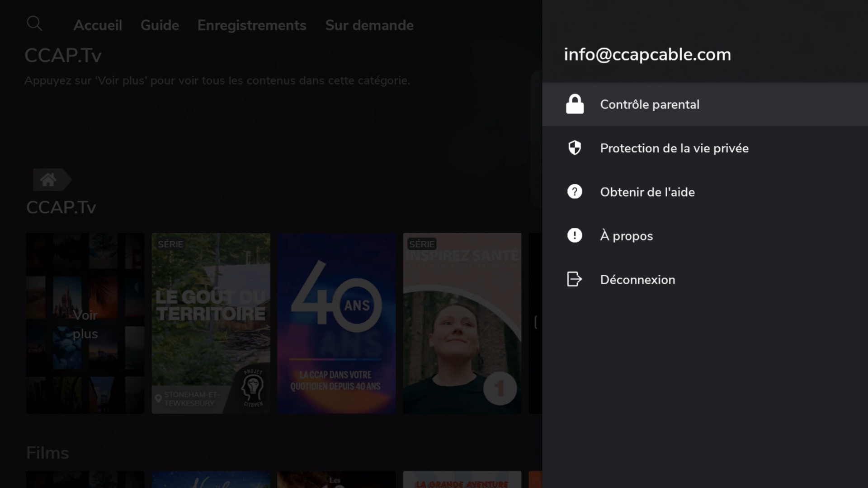868x488 pixels.
Task: Open Le Goût du Territoire series poster
Action: [x=211, y=324]
